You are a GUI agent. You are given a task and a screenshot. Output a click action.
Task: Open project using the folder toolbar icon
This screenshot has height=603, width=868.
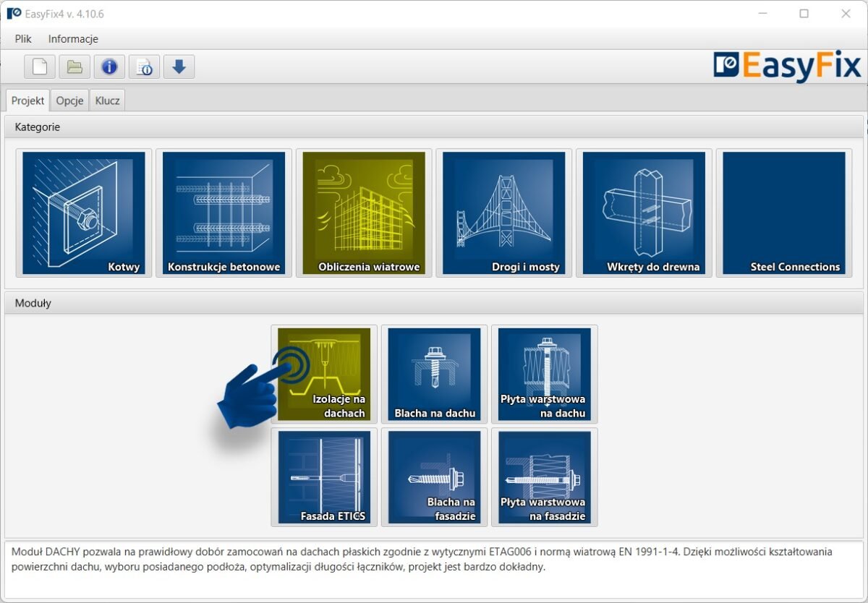[75, 67]
